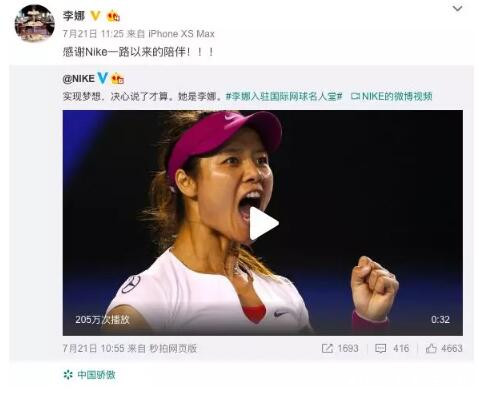Like the Nike post with thumbs-up icon

pyautogui.click(x=431, y=348)
